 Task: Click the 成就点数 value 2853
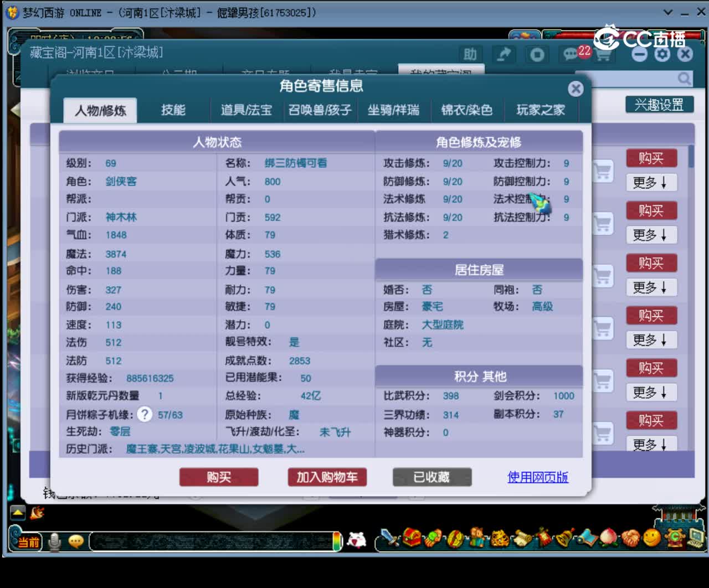(x=300, y=360)
